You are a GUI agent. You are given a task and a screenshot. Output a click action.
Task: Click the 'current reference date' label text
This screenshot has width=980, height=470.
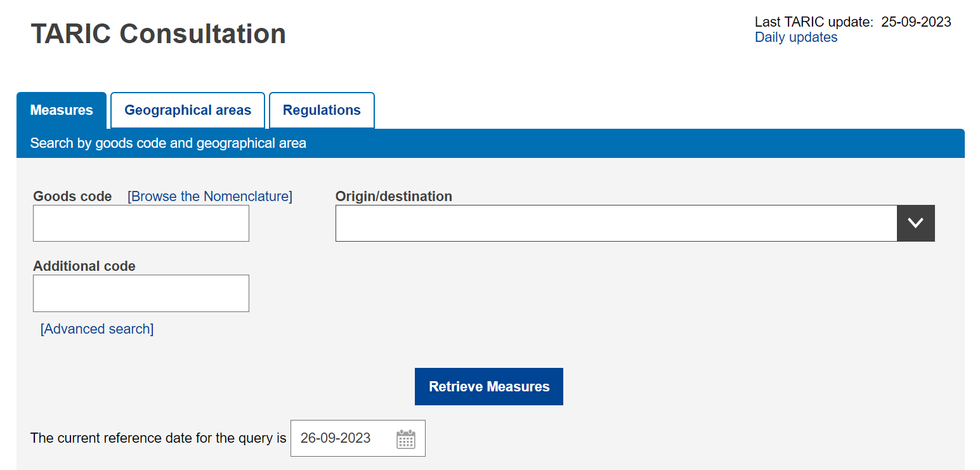159,438
